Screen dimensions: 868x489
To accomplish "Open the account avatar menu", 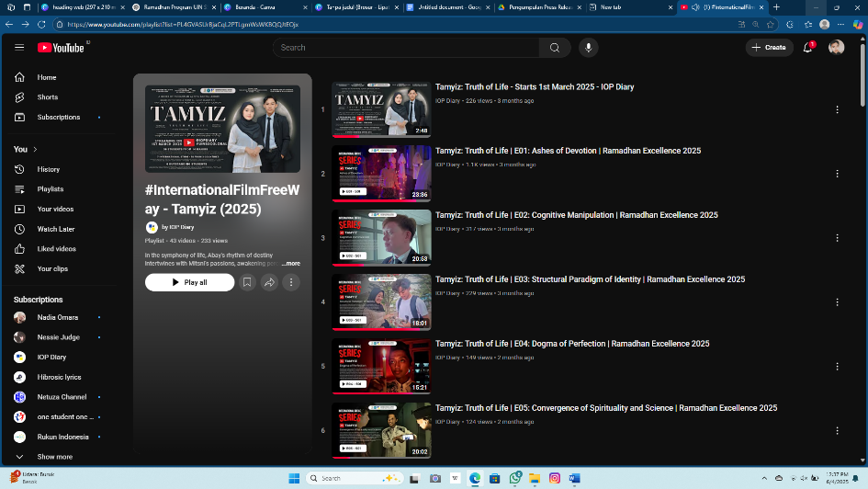I will (837, 48).
